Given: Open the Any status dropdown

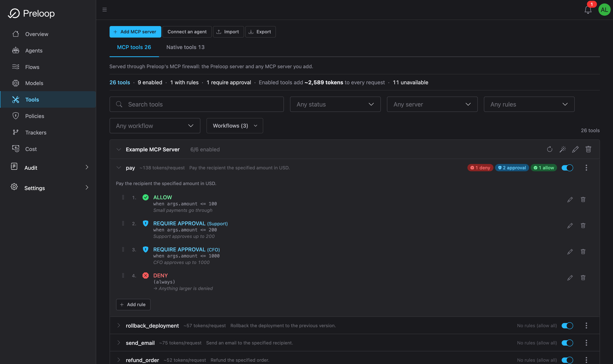Looking at the screenshot, I should (x=335, y=104).
